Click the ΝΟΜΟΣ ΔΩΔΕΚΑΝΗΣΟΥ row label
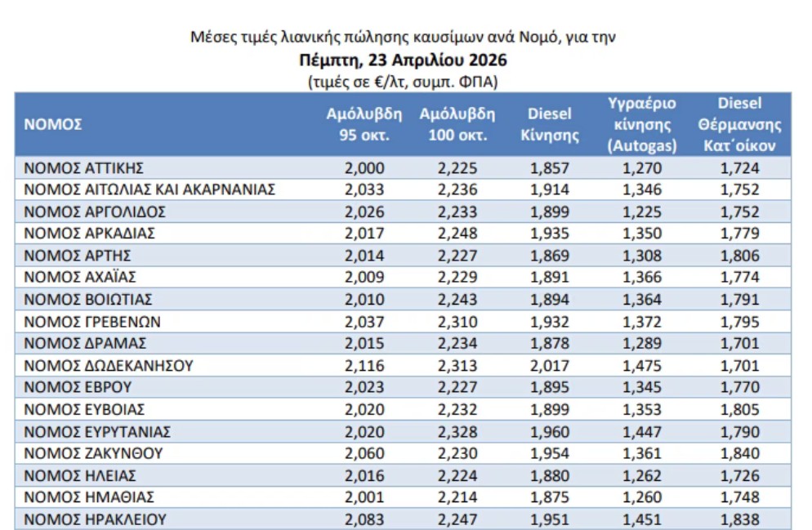The image size is (812, 530). coord(109,365)
